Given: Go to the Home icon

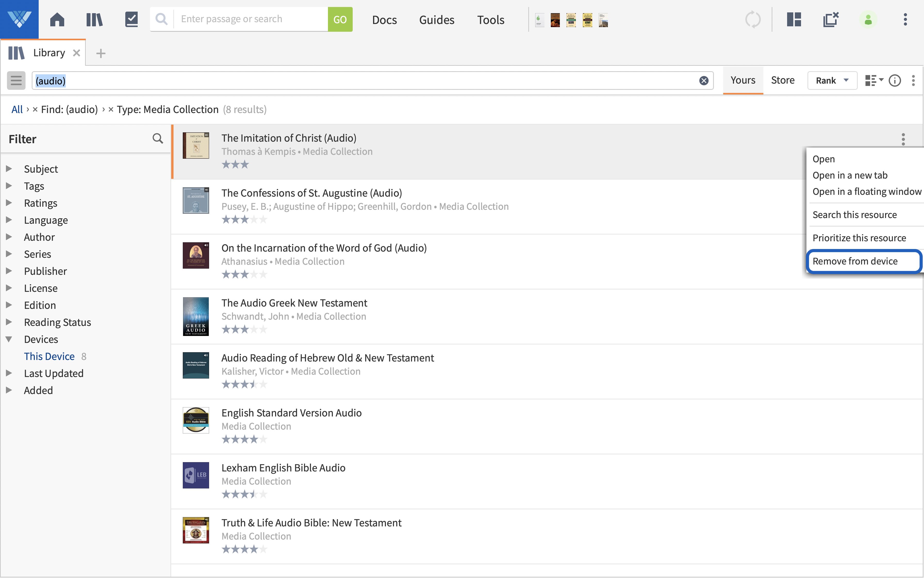Looking at the screenshot, I should [57, 20].
